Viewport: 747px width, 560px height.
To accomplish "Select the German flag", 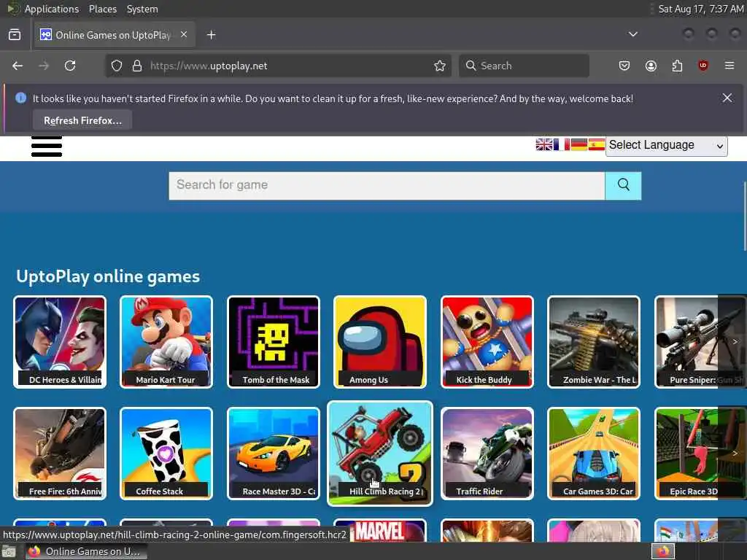I will [x=578, y=144].
